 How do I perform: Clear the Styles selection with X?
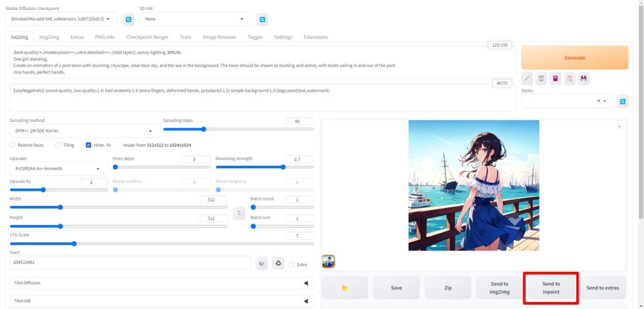599,101
